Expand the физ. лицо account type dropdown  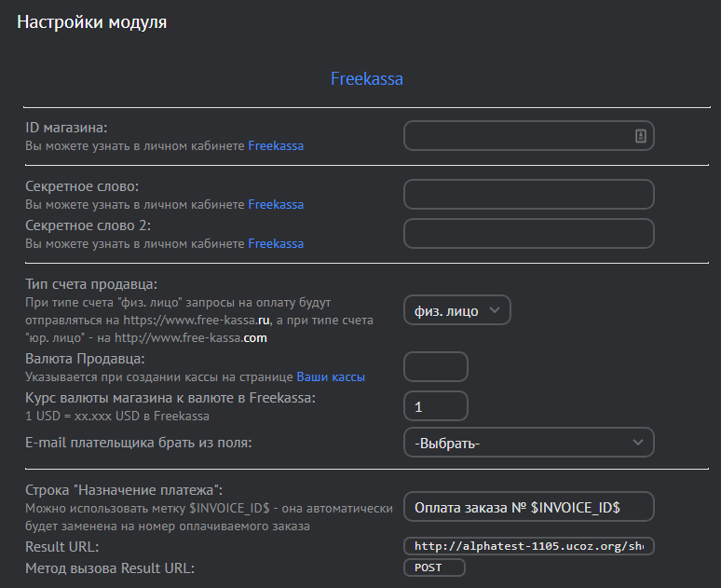tap(457, 311)
